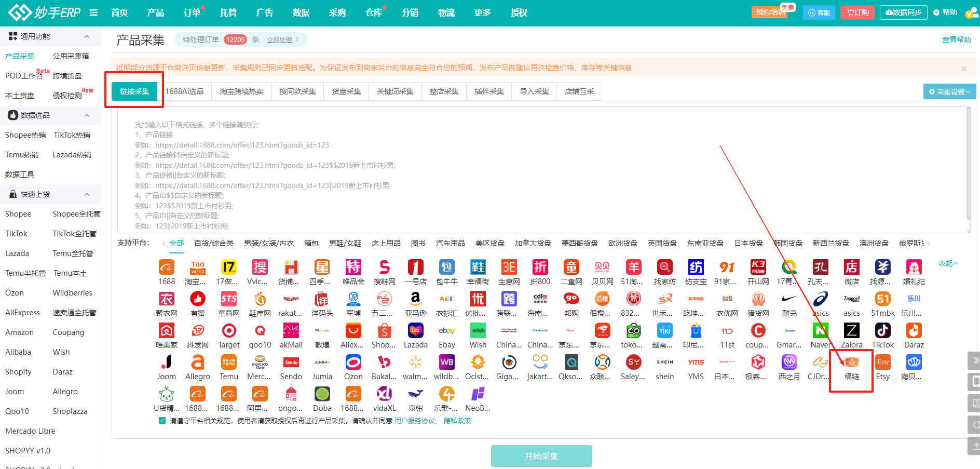The height and width of the screenshot is (469, 980).
Task: Choose the Sendo platform icon
Action: [x=291, y=363]
